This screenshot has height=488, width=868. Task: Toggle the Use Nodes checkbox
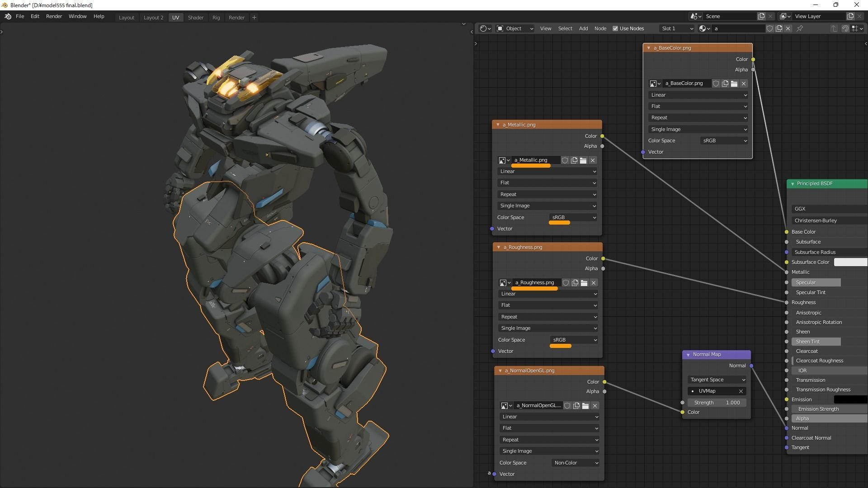point(615,28)
